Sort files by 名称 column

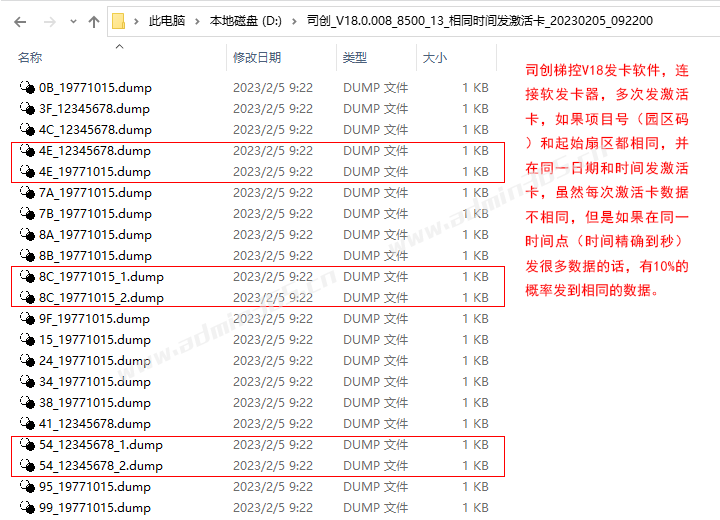pos(30,57)
